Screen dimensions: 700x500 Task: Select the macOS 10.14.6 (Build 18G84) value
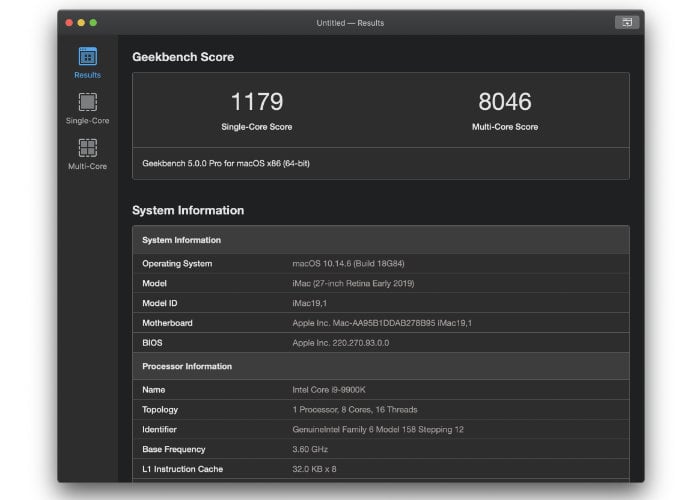(348, 263)
